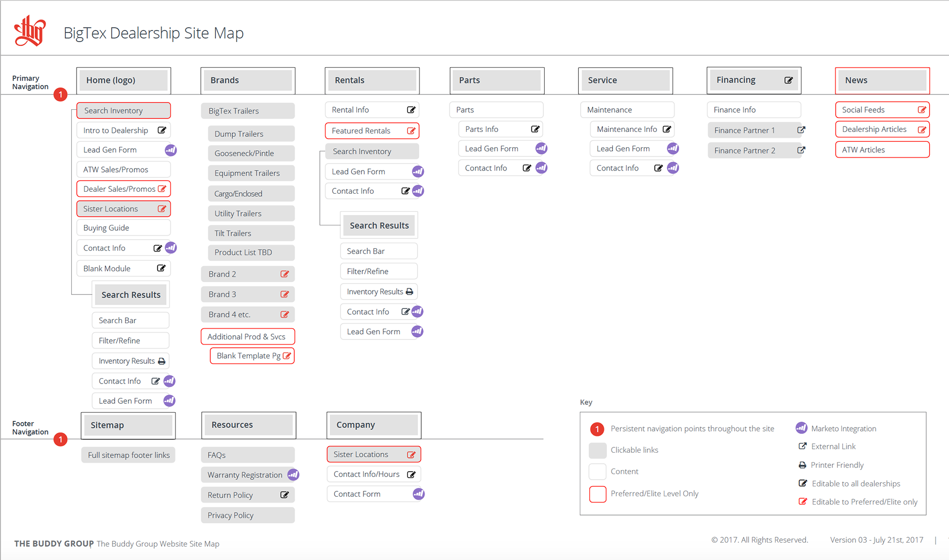The height and width of the screenshot is (560, 949).
Task: Click Full sitemap footer links box
Action: (129, 455)
